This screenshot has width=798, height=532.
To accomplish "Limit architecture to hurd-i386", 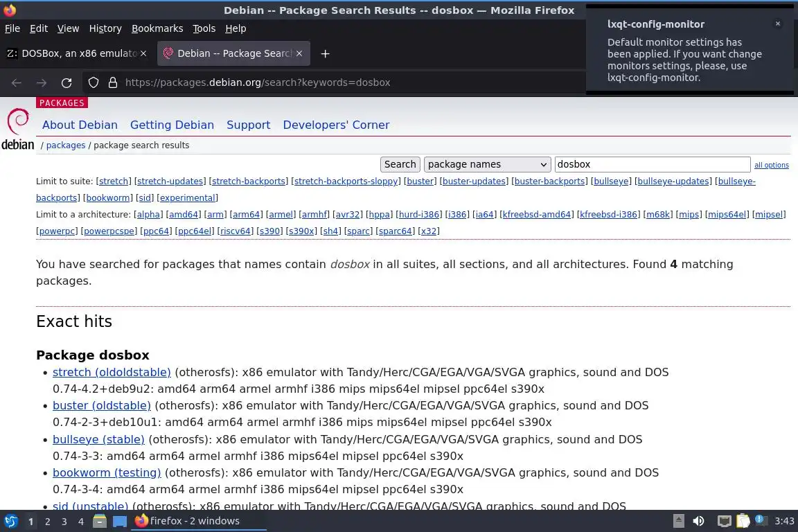I will coord(419,215).
